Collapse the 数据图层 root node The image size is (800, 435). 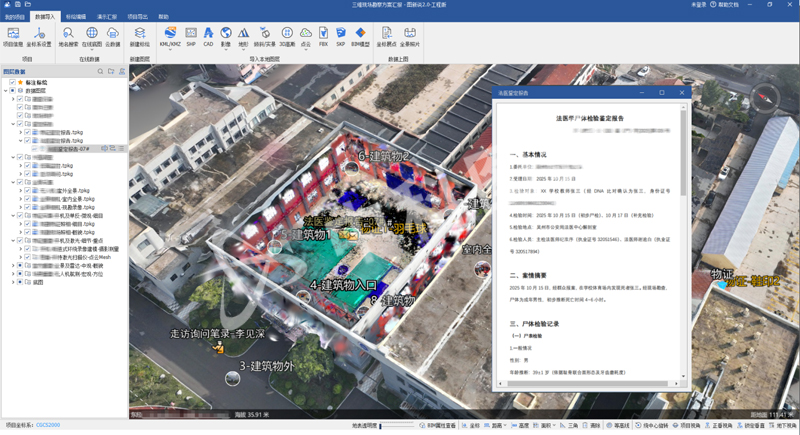tap(6, 91)
